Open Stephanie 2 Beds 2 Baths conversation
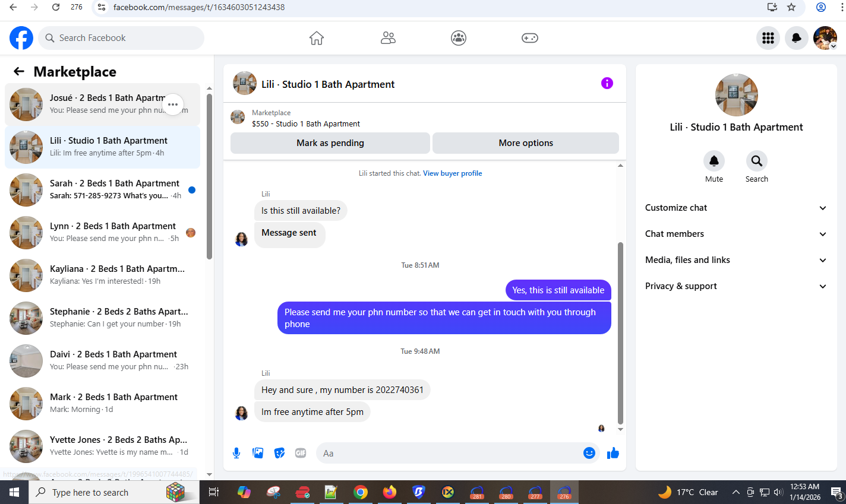The width and height of the screenshot is (846, 504). tap(102, 318)
